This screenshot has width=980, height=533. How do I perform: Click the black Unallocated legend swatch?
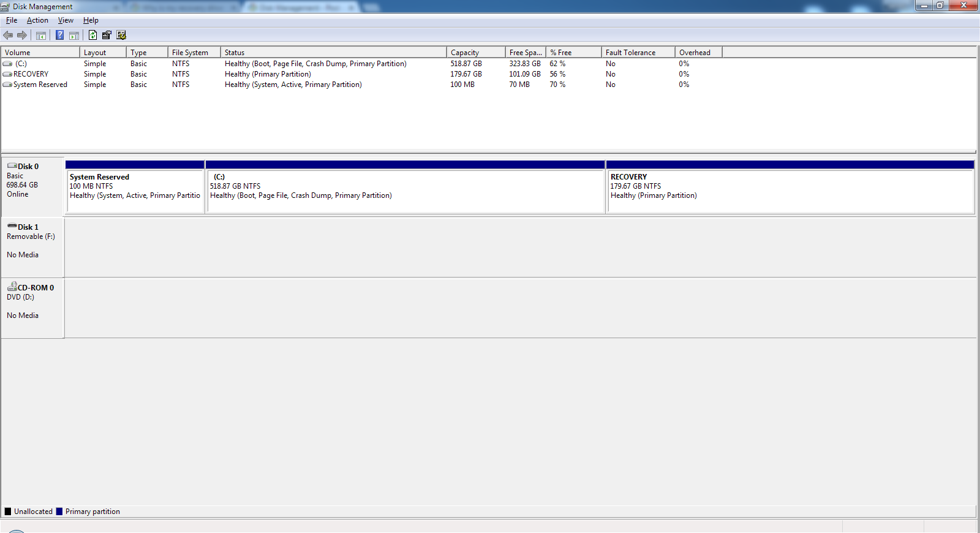pos(8,512)
